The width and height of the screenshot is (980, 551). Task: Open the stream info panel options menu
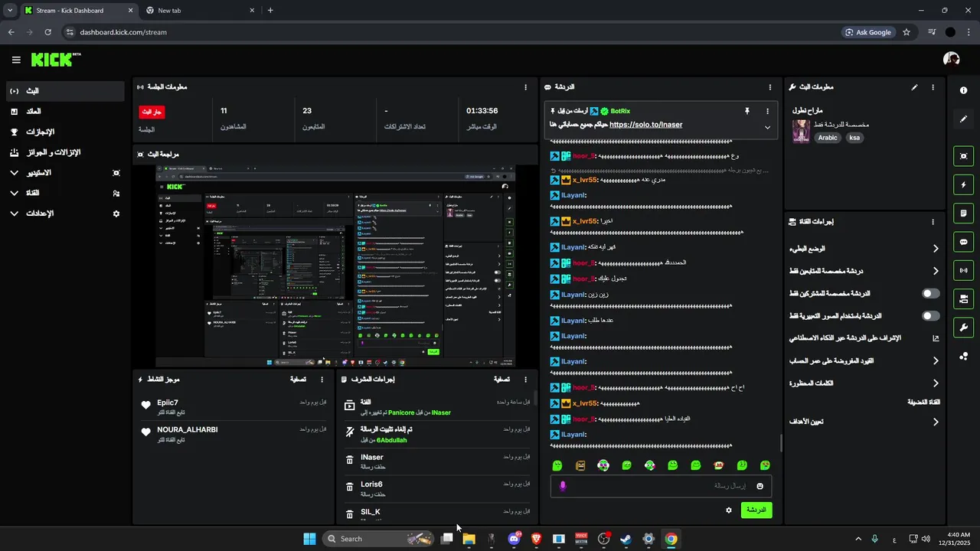pyautogui.click(x=933, y=87)
